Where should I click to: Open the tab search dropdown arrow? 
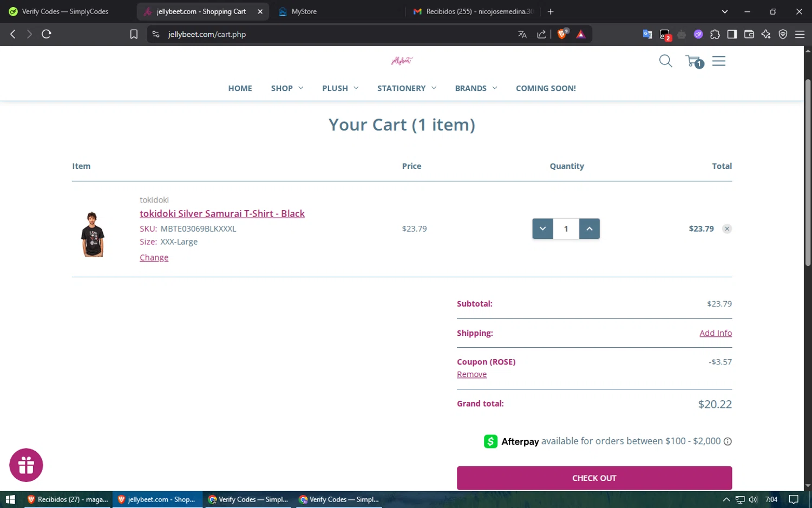click(x=725, y=11)
